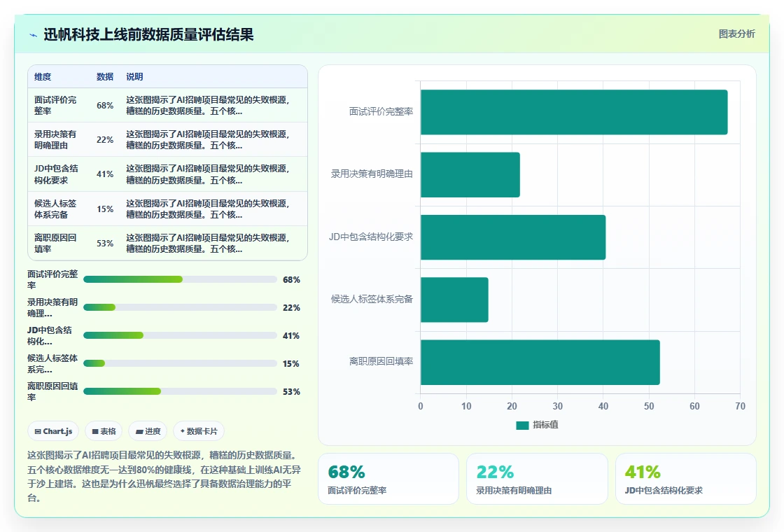The width and height of the screenshot is (784, 532).
Task: Click the 维度 column header
Action: pos(43,76)
